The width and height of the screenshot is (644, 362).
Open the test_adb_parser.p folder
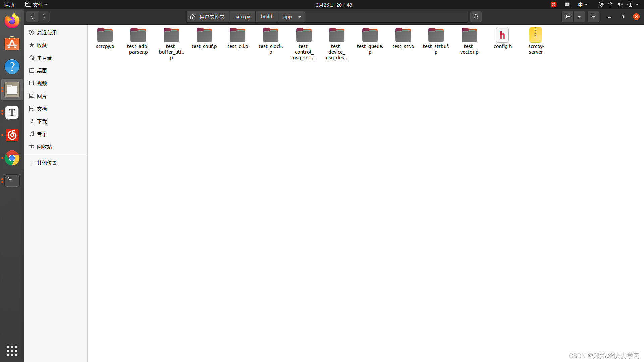click(x=138, y=41)
